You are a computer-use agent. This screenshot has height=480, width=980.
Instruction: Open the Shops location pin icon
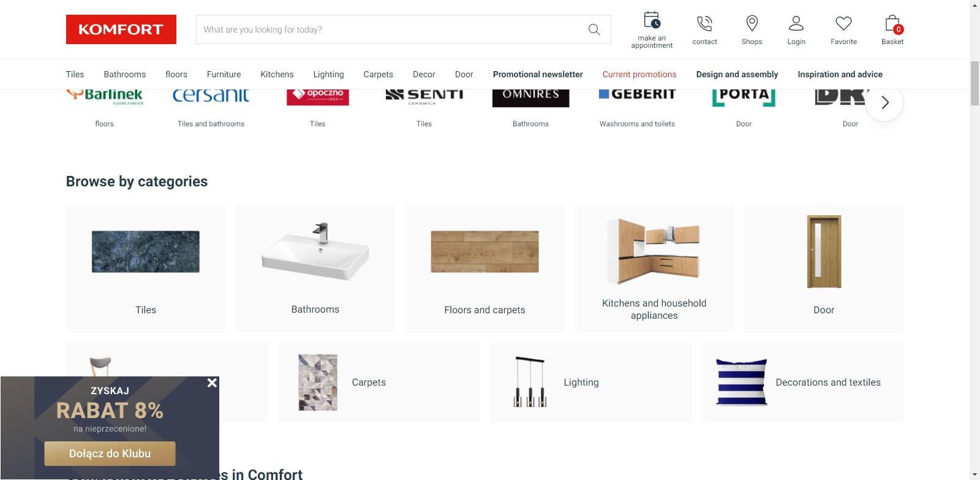[x=752, y=23]
